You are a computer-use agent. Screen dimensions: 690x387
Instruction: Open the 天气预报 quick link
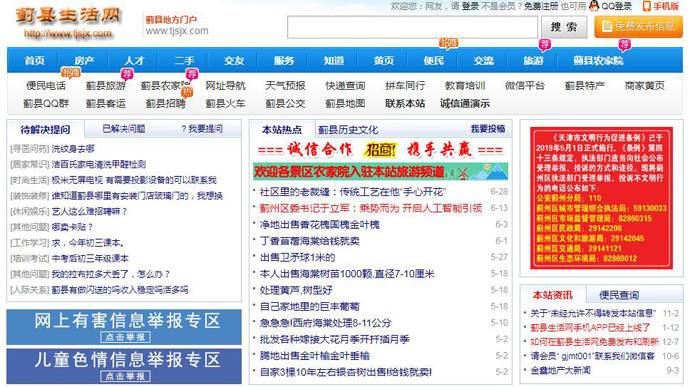coord(285,85)
